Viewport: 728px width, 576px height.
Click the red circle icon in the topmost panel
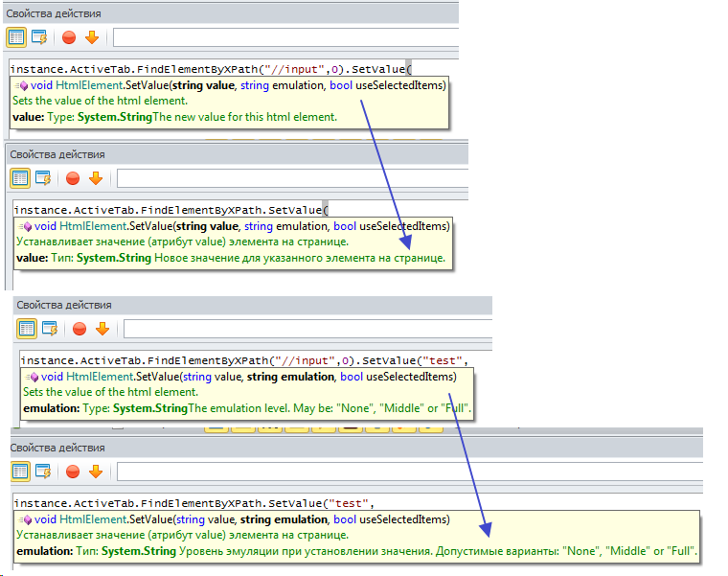(69, 37)
